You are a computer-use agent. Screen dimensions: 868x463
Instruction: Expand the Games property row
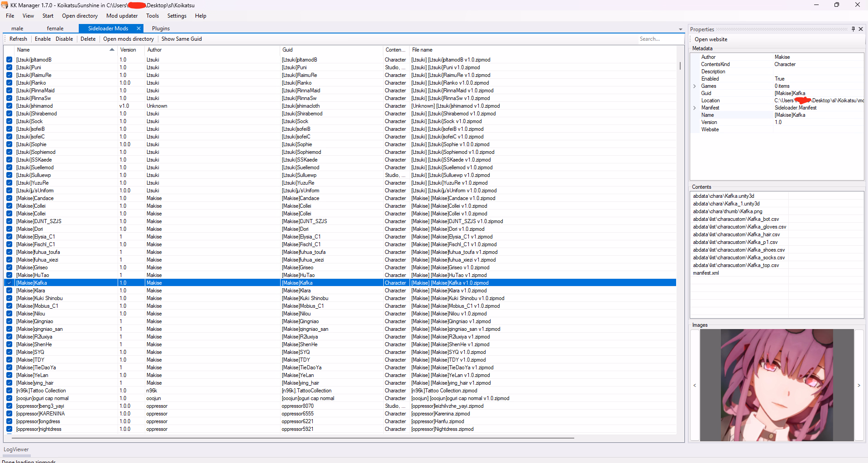coord(695,86)
